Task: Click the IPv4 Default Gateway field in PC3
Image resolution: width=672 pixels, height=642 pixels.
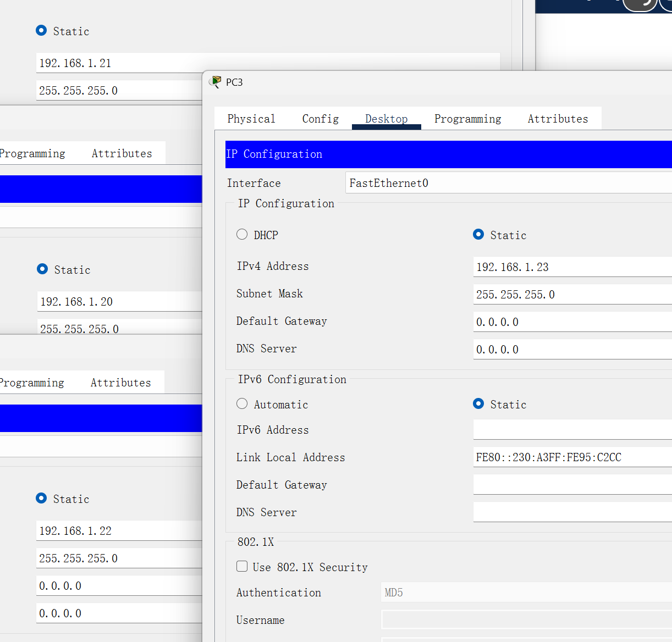Action: pos(572,322)
